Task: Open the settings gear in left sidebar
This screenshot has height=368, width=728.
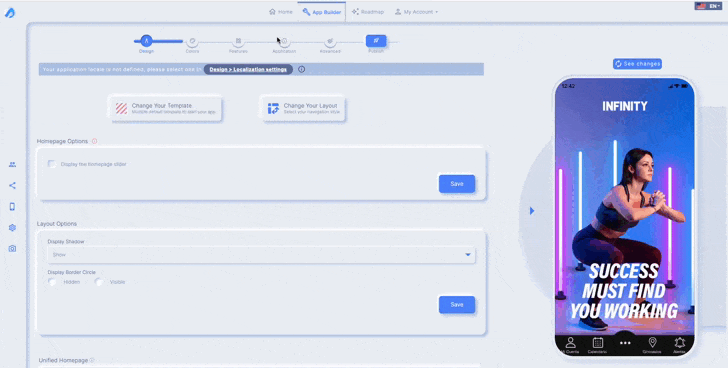Action: (x=13, y=228)
